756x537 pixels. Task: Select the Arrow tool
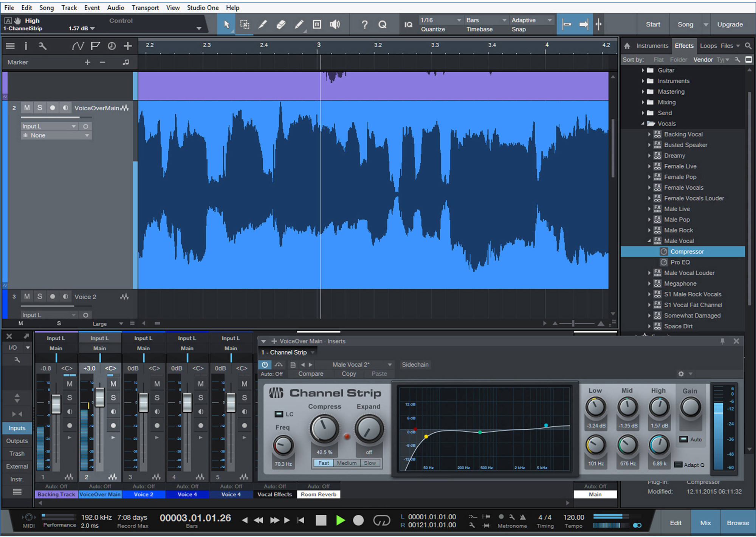[226, 25]
